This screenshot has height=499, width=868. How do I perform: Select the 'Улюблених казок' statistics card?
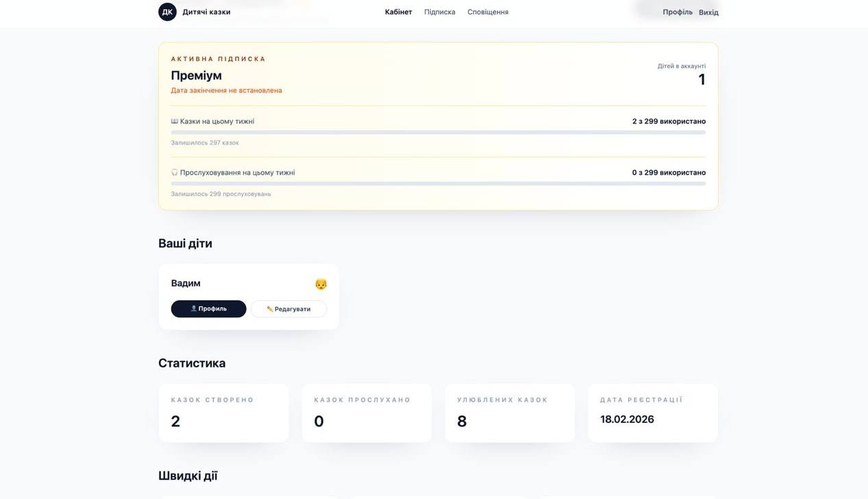click(x=510, y=412)
